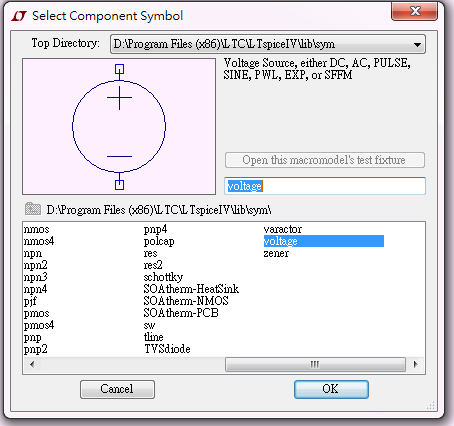Click the list's scroll right arrow
This screenshot has width=454, height=426.
click(x=415, y=364)
